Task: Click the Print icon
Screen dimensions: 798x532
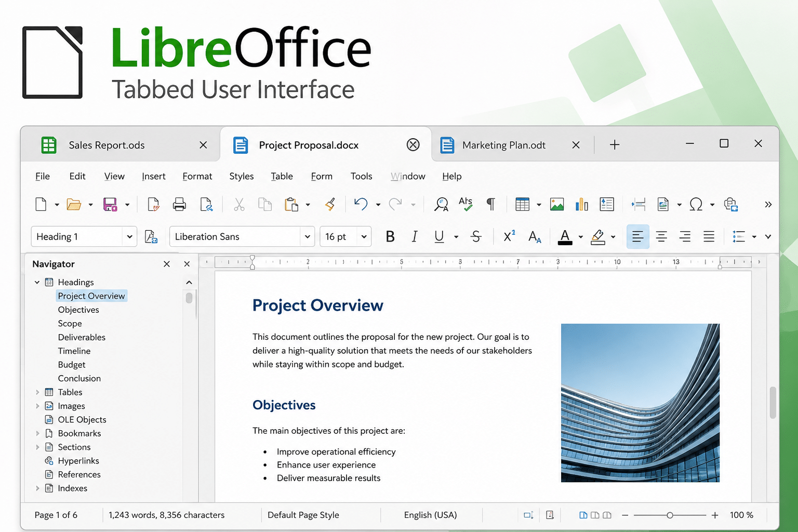Action: pyautogui.click(x=179, y=204)
